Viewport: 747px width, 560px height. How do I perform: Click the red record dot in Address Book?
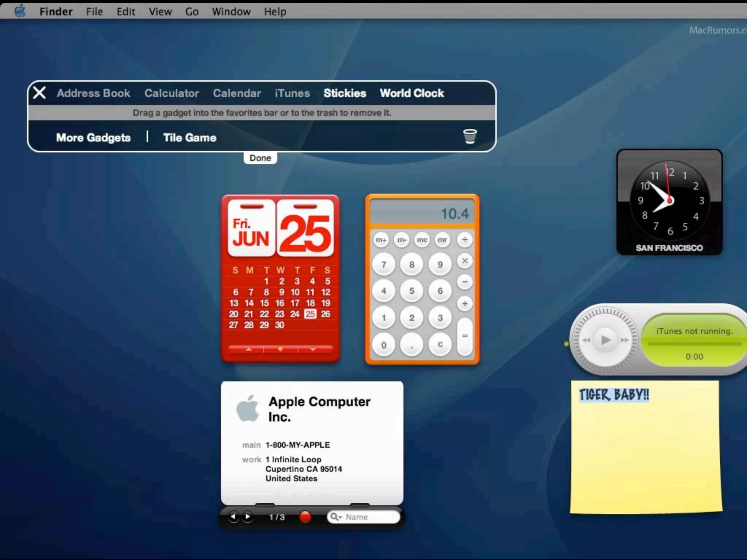point(305,517)
